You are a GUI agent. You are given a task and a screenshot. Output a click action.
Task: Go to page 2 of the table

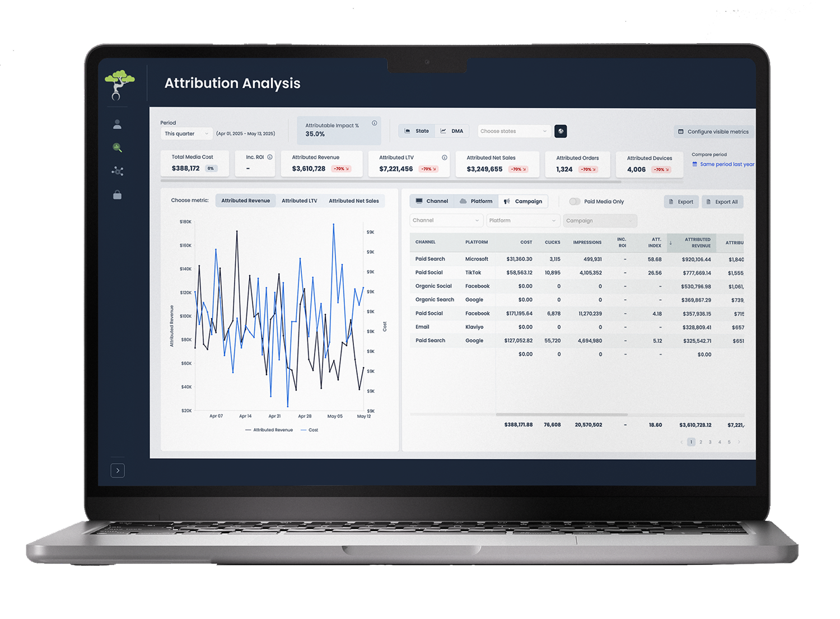(x=701, y=442)
